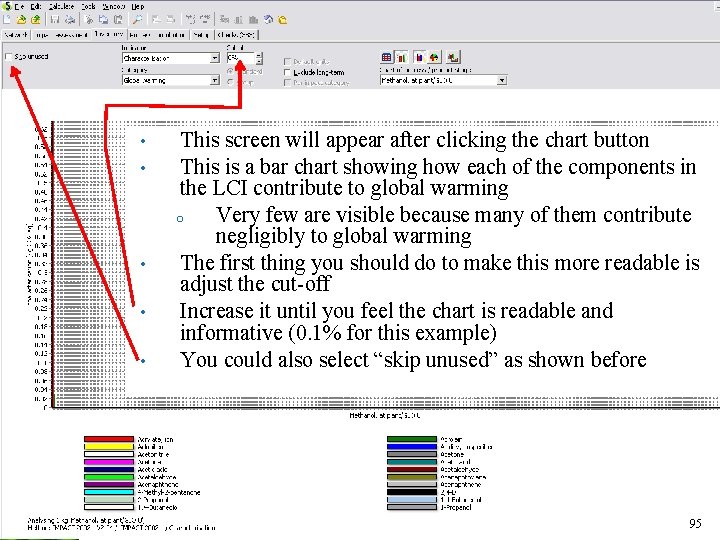Select the pie chart view icon
This screenshot has height=540, width=720.
(x=434, y=57)
